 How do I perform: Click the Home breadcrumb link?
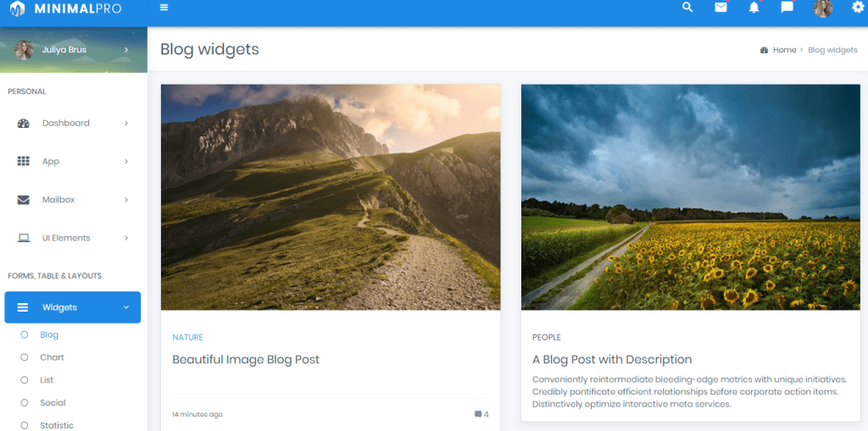point(784,50)
